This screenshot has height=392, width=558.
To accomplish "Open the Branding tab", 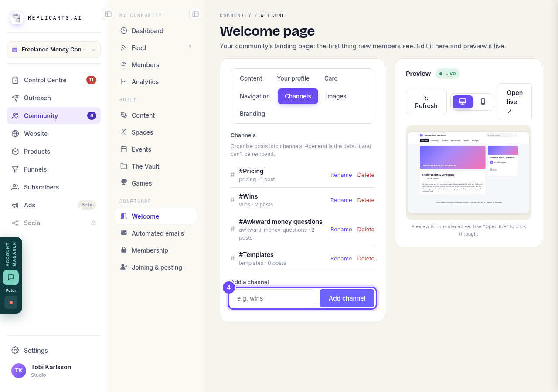I will click(x=252, y=114).
